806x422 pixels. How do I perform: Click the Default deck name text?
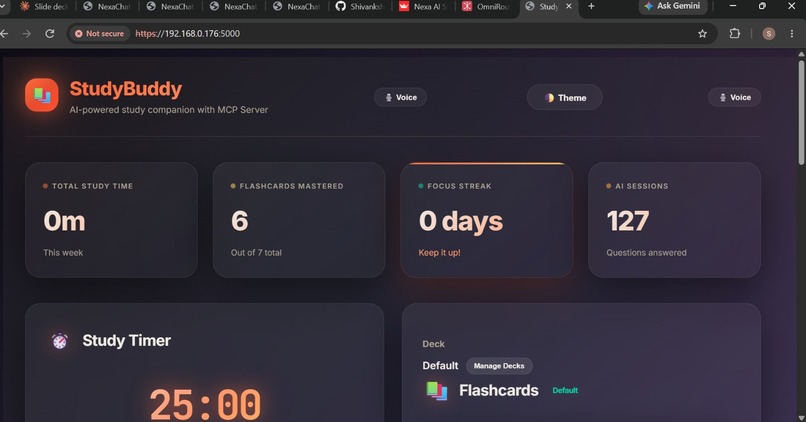click(440, 365)
